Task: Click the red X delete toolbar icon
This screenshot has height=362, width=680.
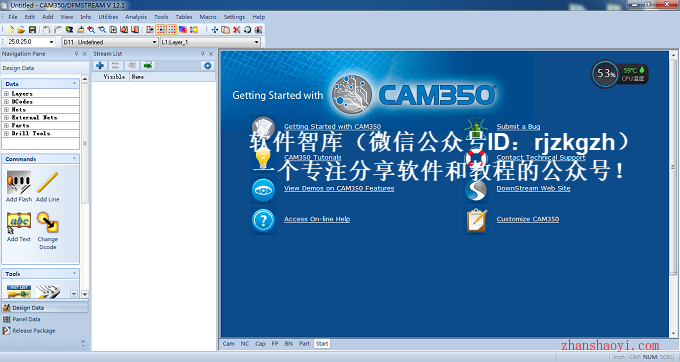Action: click(x=236, y=29)
